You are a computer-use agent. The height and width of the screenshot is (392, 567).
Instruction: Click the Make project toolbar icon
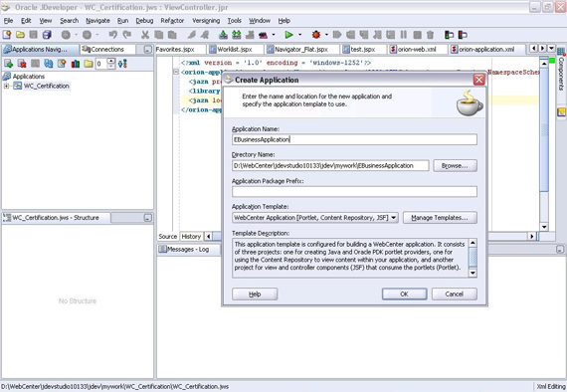point(223,35)
